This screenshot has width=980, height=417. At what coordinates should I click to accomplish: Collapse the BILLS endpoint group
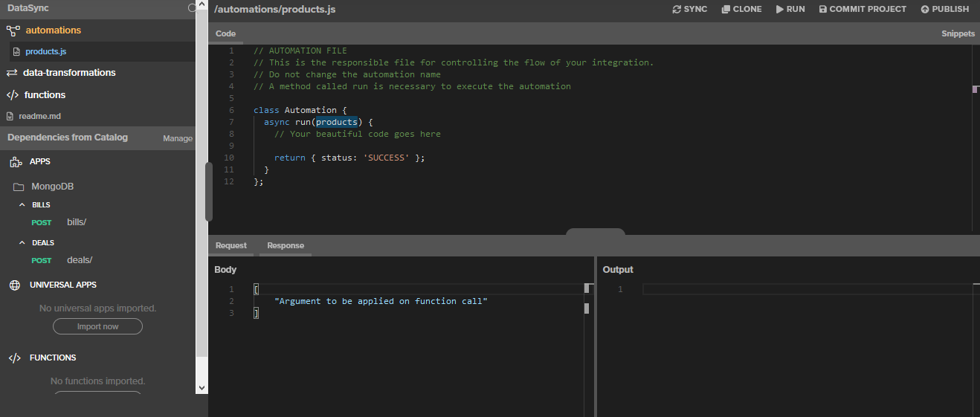(x=22, y=204)
